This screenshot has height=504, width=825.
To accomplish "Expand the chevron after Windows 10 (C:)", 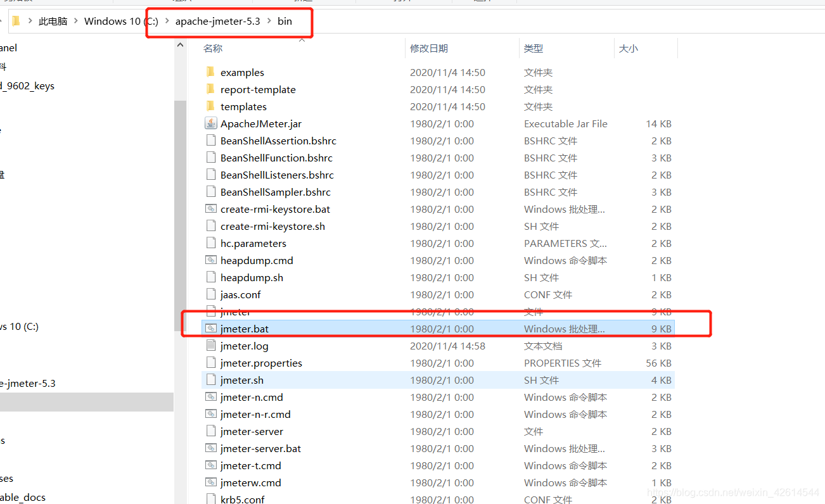I will click(167, 21).
